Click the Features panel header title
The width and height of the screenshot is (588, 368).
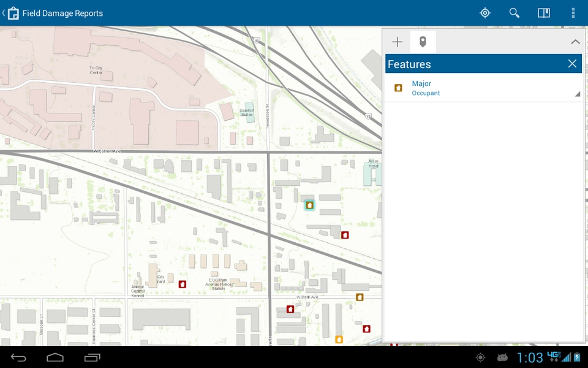pyautogui.click(x=409, y=64)
